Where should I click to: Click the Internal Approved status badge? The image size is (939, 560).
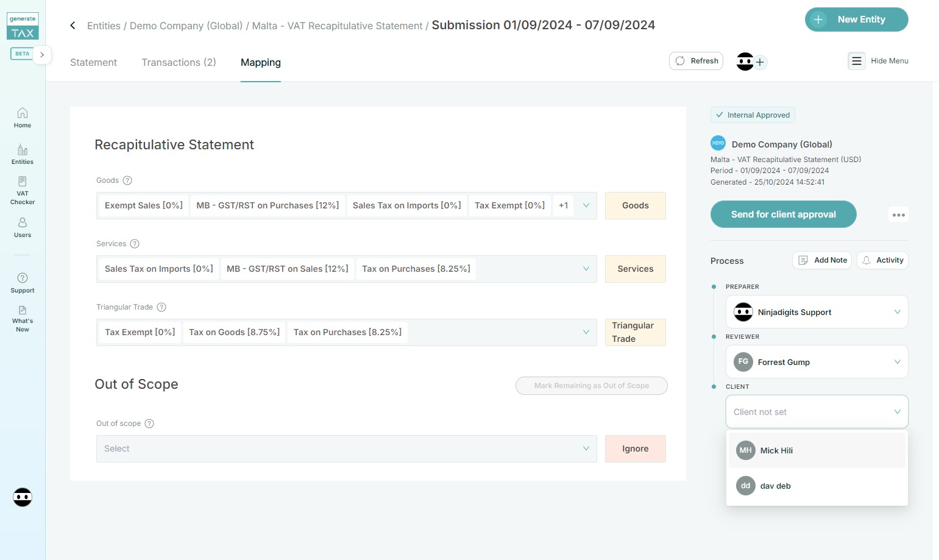coord(753,115)
